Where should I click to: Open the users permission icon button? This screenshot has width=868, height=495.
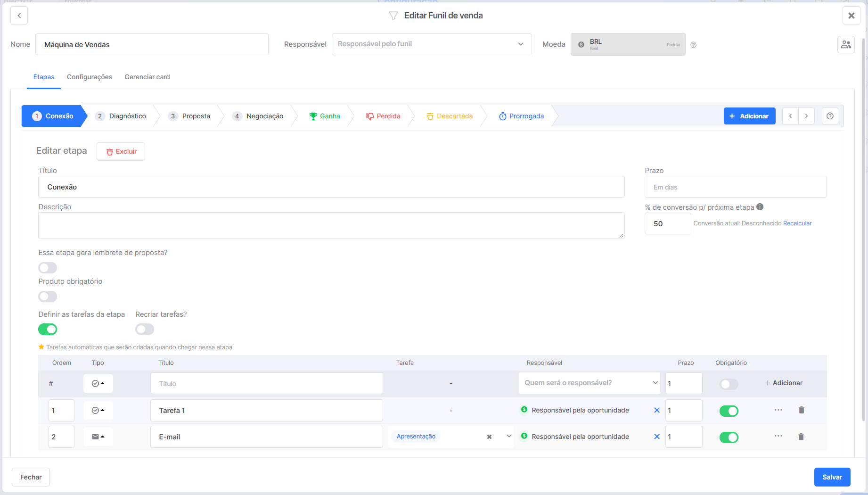846,44
